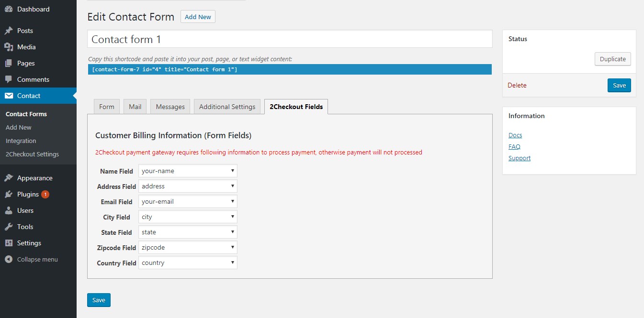Screen dimensions: 644x318
Task: Open the Integration submenu item
Action: click(x=21, y=141)
